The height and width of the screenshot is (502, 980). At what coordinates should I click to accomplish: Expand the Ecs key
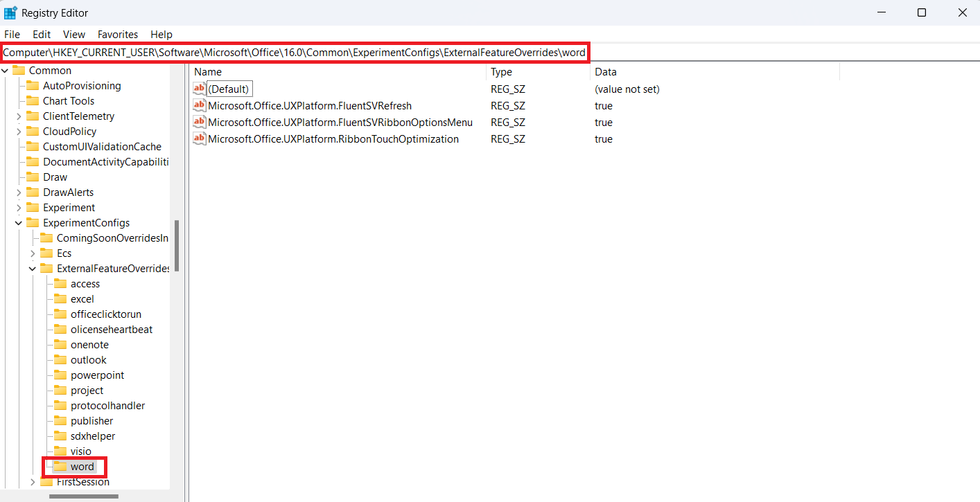(x=33, y=253)
